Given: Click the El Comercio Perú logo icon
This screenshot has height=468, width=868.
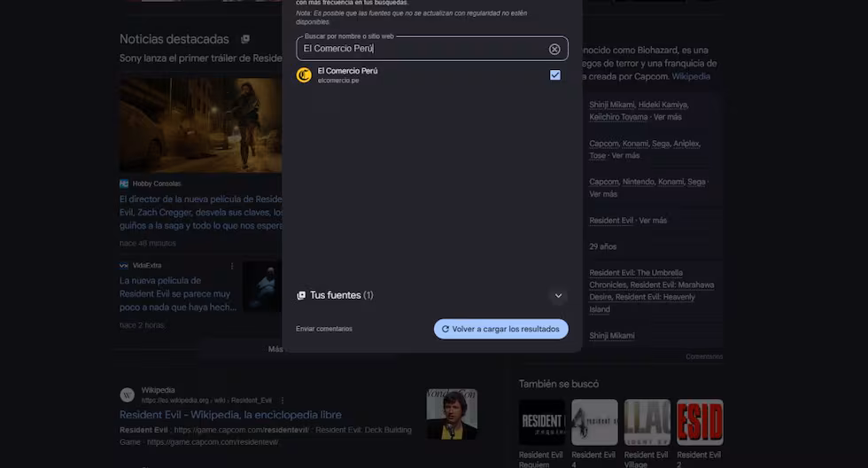Looking at the screenshot, I should point(304,75).
